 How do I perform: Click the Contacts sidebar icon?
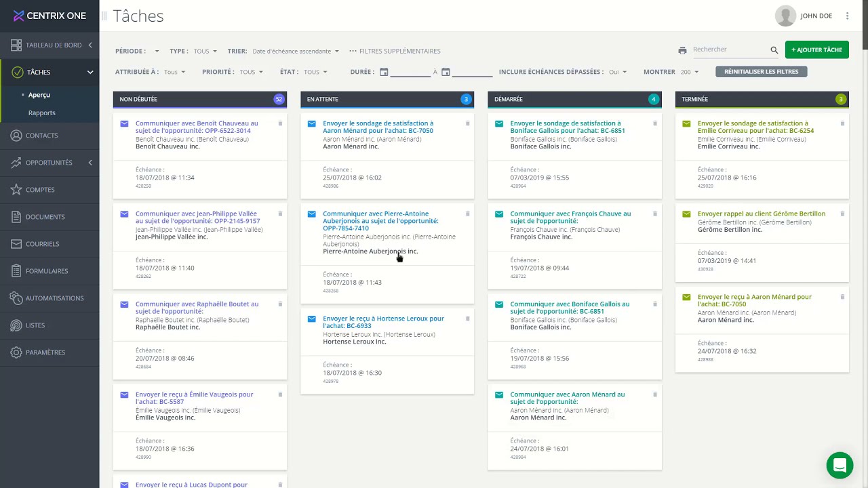click(16, 136)
